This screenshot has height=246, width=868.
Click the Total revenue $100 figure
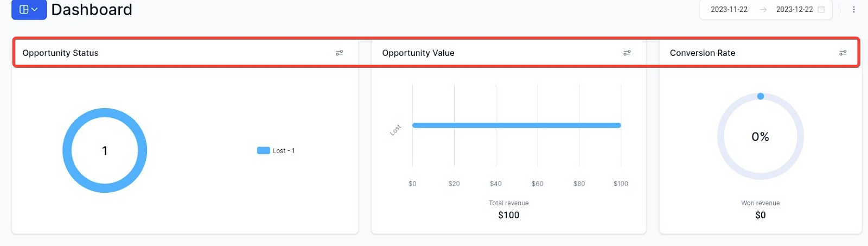[508, 215]
